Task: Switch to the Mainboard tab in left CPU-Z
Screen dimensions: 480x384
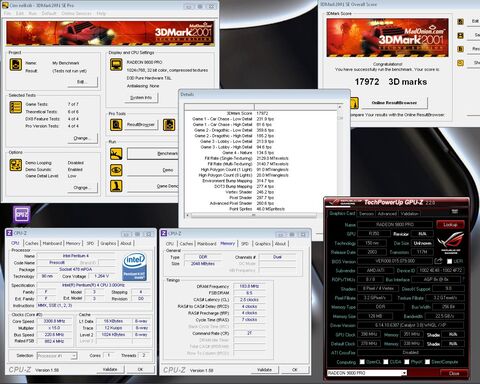Action: tap(52, 243)
